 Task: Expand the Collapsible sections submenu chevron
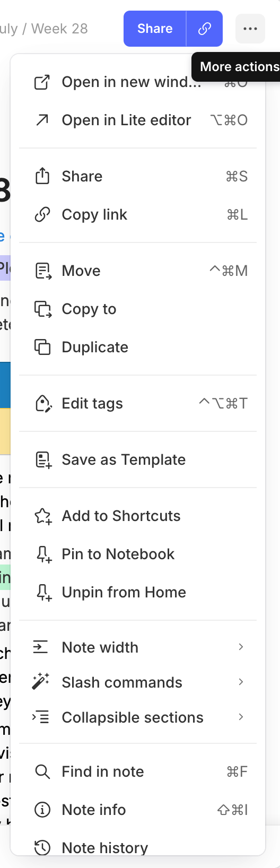241,717
